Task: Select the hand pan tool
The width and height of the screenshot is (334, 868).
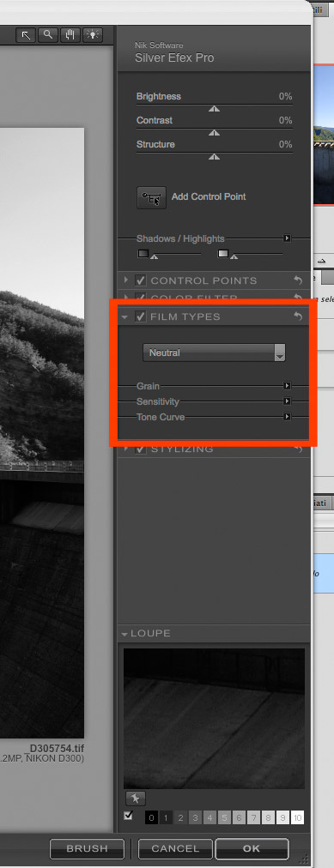Action: click(x=70, y=35)
